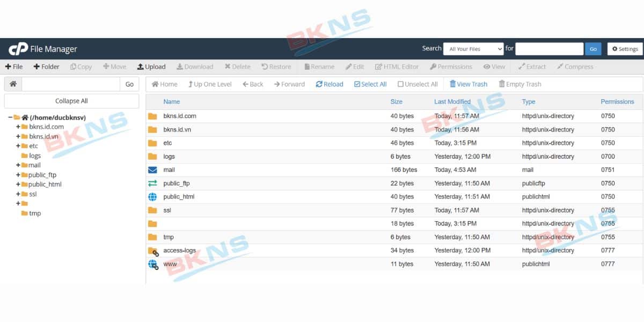Open the Upload tool
The height and width of the screenshot is (322, 644).
151,67
